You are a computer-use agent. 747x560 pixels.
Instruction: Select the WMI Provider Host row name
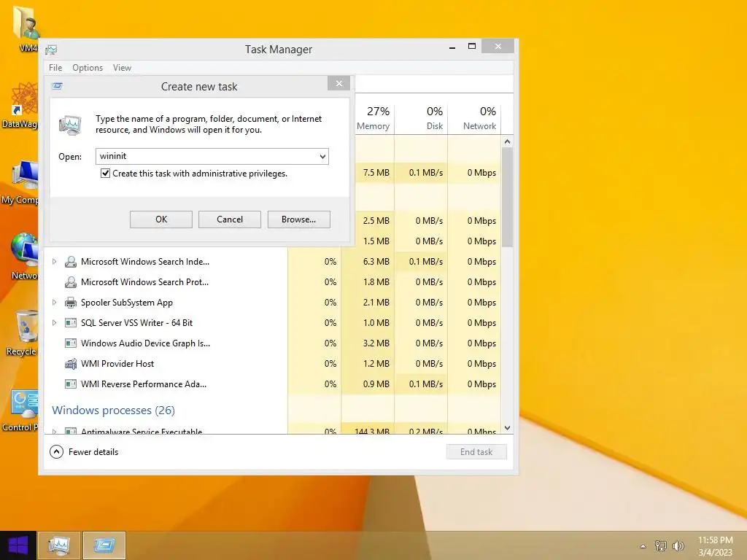point(117,364)
